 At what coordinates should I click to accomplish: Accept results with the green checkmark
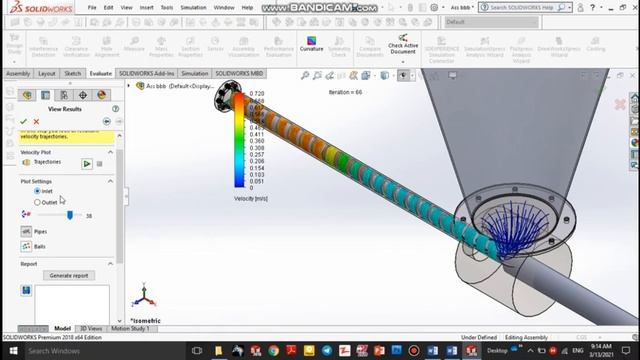click(x=23, y=121)
